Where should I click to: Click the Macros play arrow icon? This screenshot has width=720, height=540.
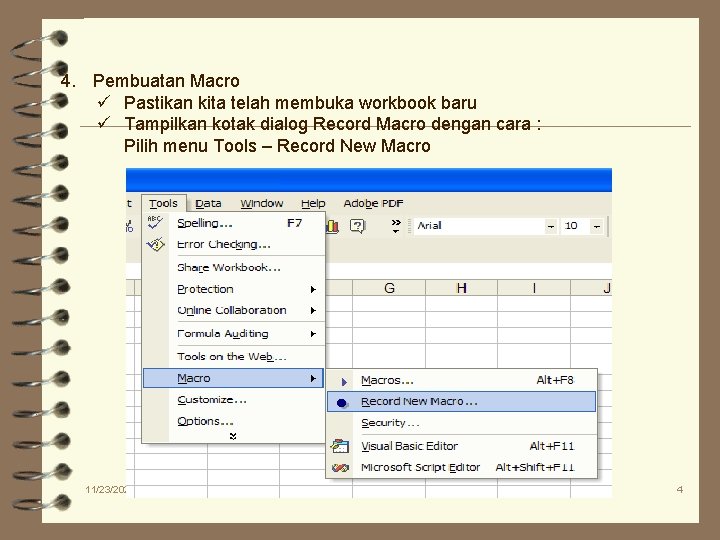click(344, 381)
